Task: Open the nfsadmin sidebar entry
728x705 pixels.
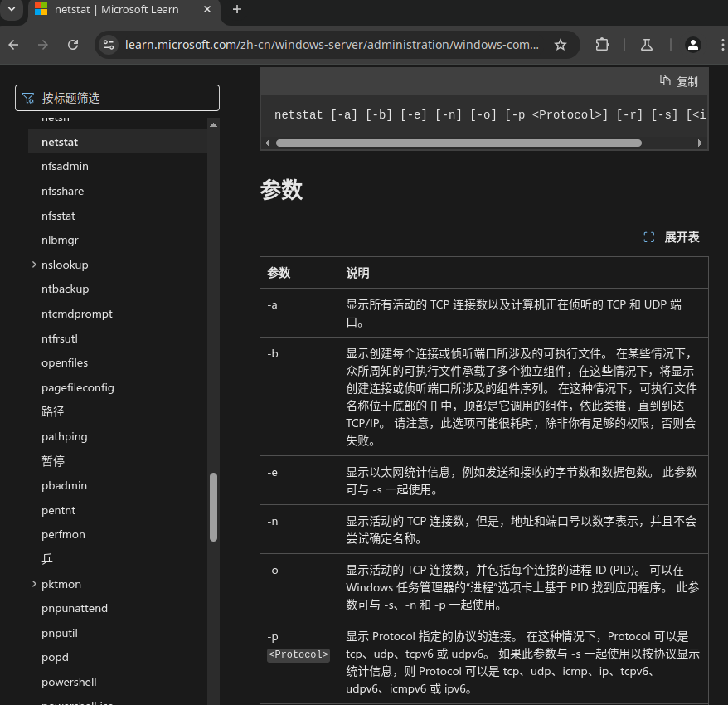Action: tap(65, 167)
